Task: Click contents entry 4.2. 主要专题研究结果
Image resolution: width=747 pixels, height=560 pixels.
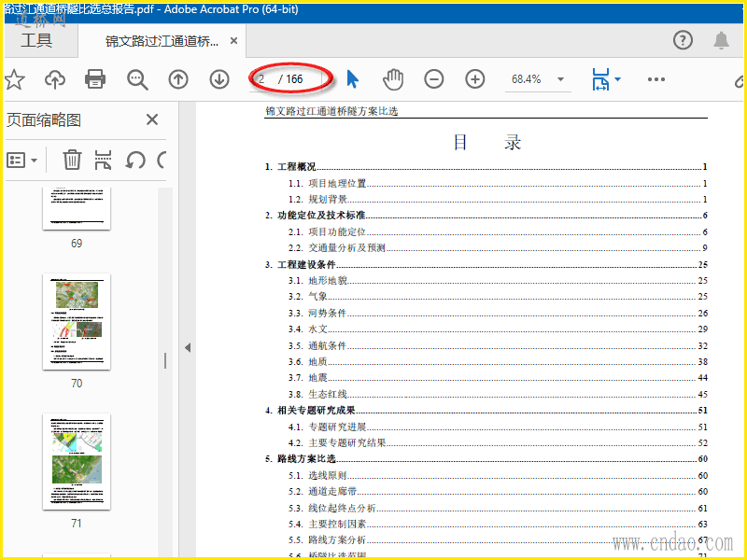Action: click(498, 442)
